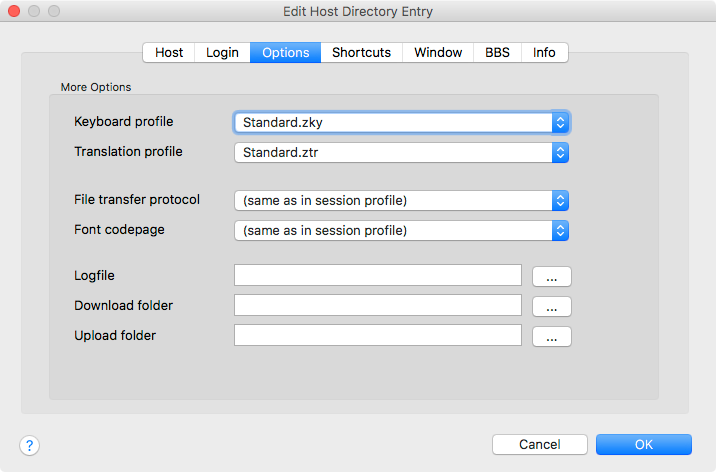
Task: Open the Shortcuts tab
Action: pyautogui.click(x=361, y=52)
